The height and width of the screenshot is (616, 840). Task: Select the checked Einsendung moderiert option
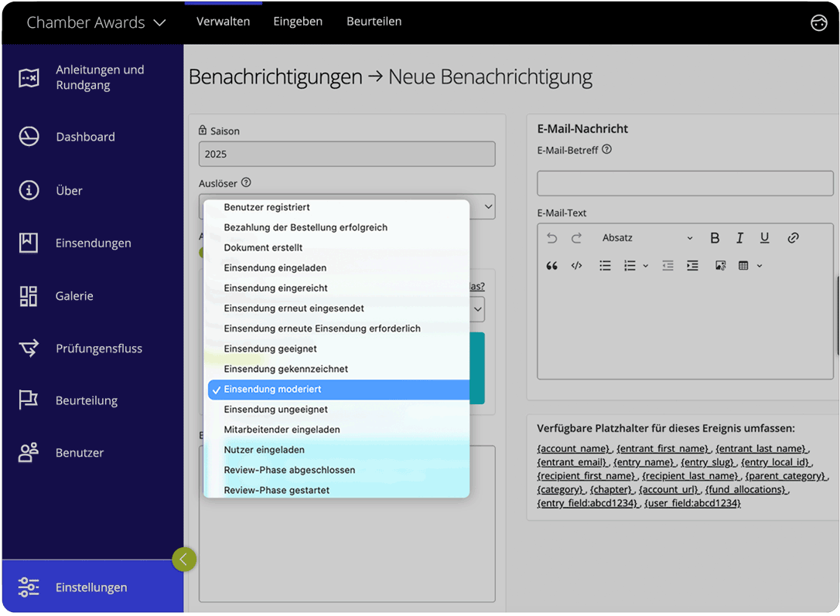pos(339,390)
